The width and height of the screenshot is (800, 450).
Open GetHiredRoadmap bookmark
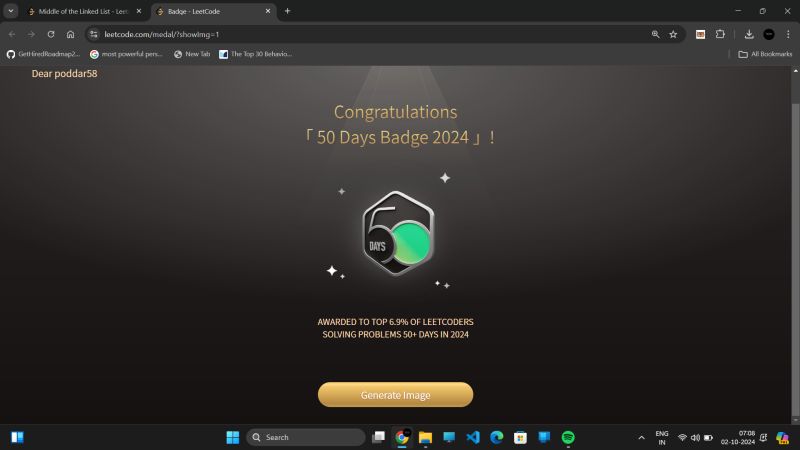pos(43,54)
